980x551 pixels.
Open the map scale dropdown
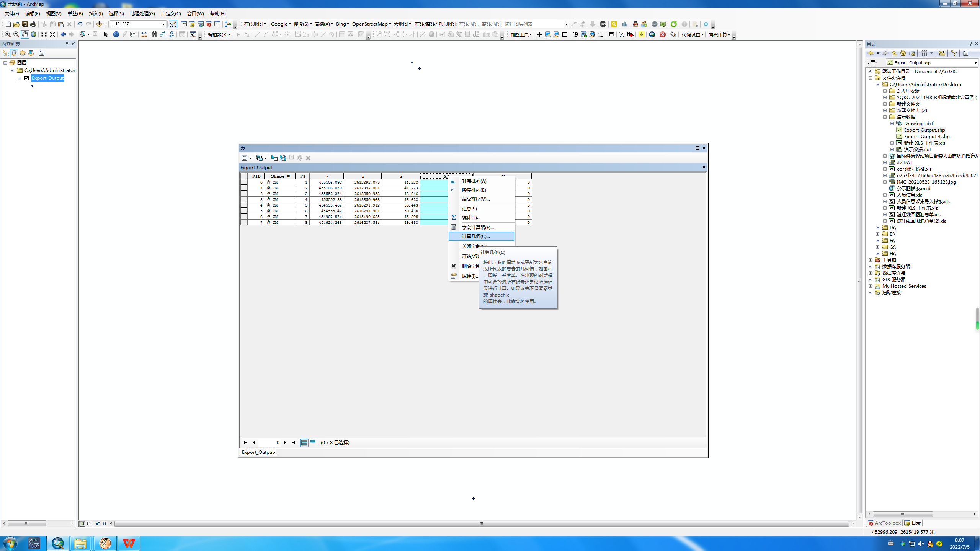coord(163,24)
